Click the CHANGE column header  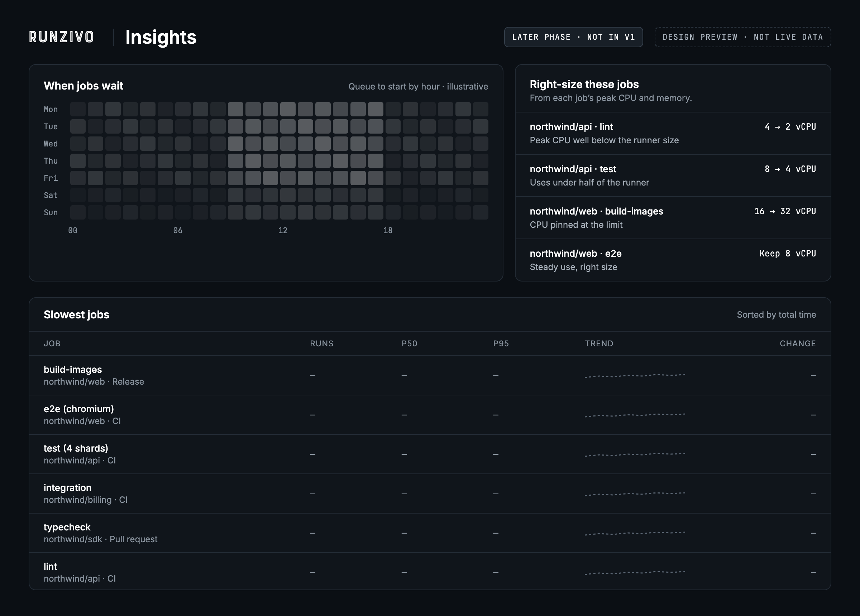[x=797, y=343]
